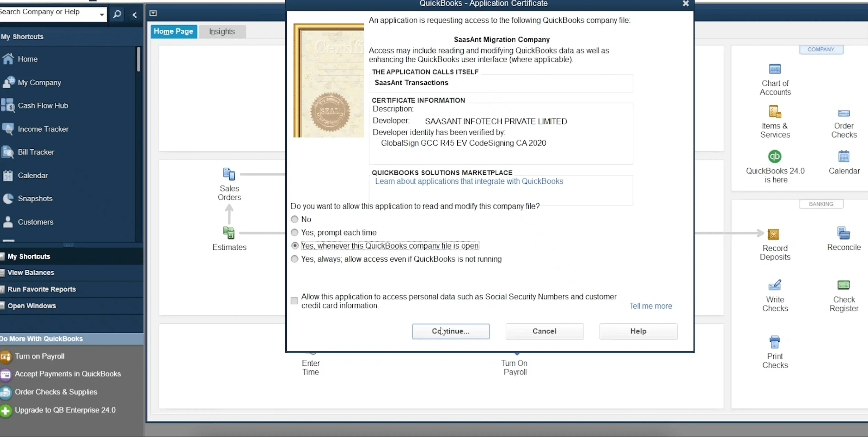The image size is (868, 437).
Task: Open Learn about applications that integrate link
Action: click(x=469, y=182)
